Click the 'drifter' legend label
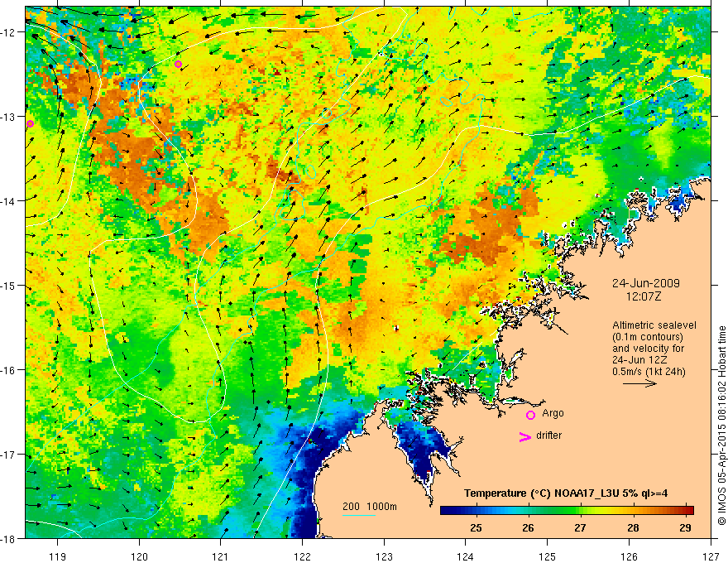This screenshot has width=728, height=563. pyautogui.click(x=548, y=435)
